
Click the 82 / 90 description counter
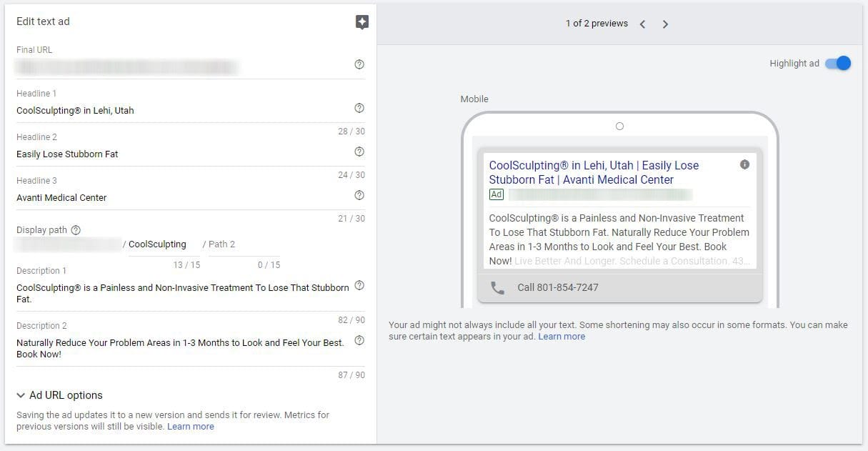pos(351,320)
